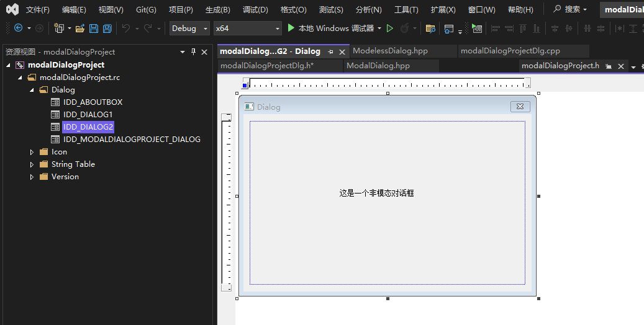The image size is (644, 325).
Task: Click the open file folder icon
Action: (x=80, y=29)
